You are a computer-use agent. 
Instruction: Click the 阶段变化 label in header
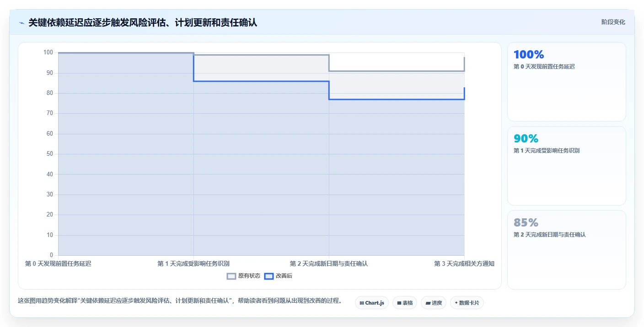pyautogui.click(x=613, y=22)
